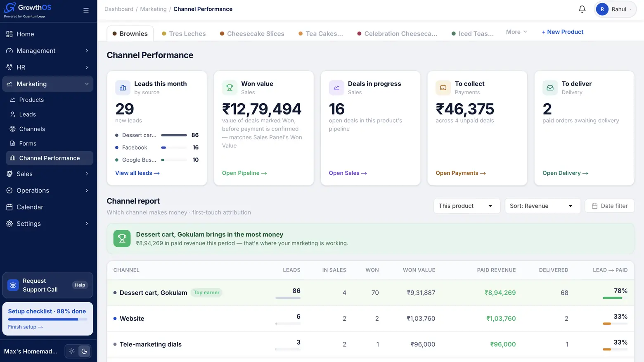The image size is (644, 362).
Task: Click Leads this month bar-chart icon
Action: point(123,88)
